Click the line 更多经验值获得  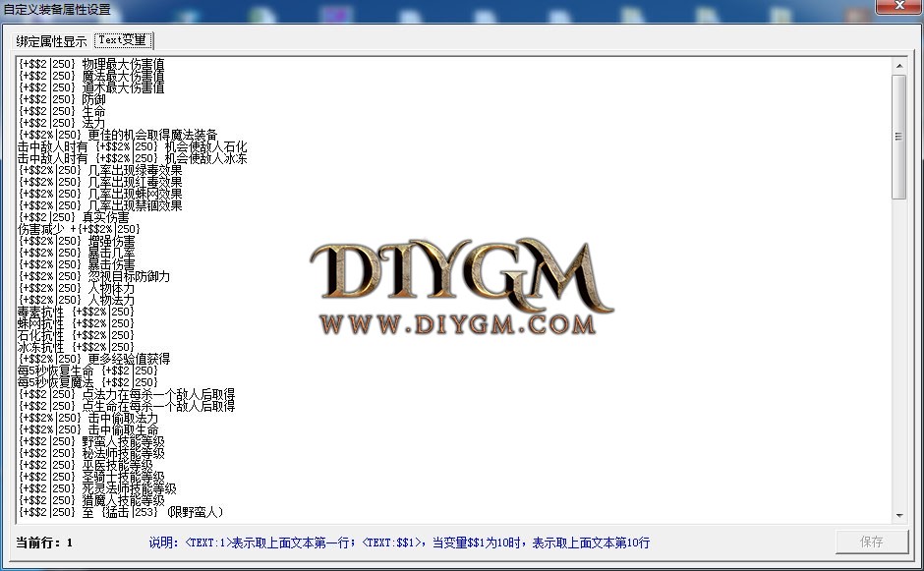tap(94, 359)
